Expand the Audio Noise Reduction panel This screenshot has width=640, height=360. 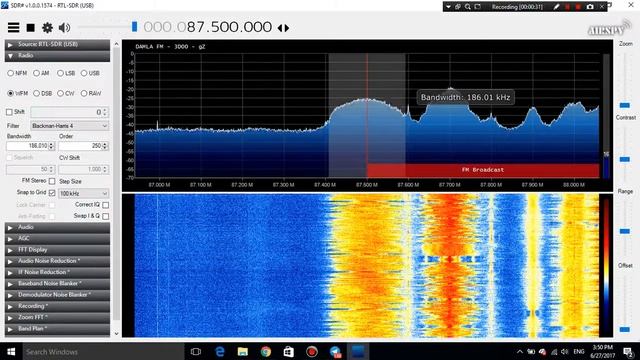[x=58, y=261]
